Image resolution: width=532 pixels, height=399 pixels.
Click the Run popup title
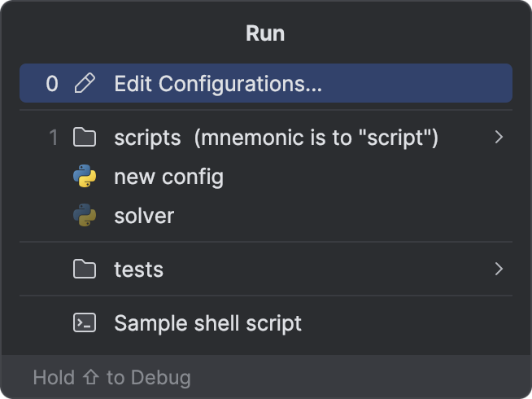pyautogui.click(x=265, y=34)
